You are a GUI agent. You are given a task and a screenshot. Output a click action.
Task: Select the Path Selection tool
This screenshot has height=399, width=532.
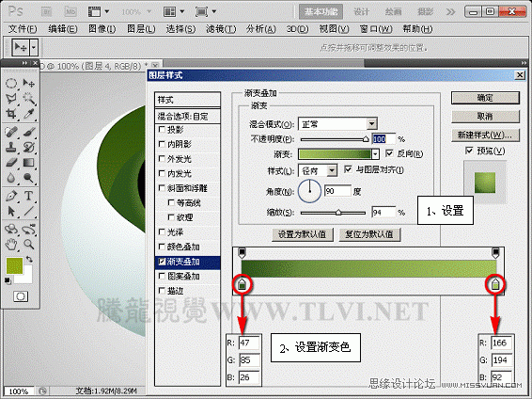tap(11, 211)
